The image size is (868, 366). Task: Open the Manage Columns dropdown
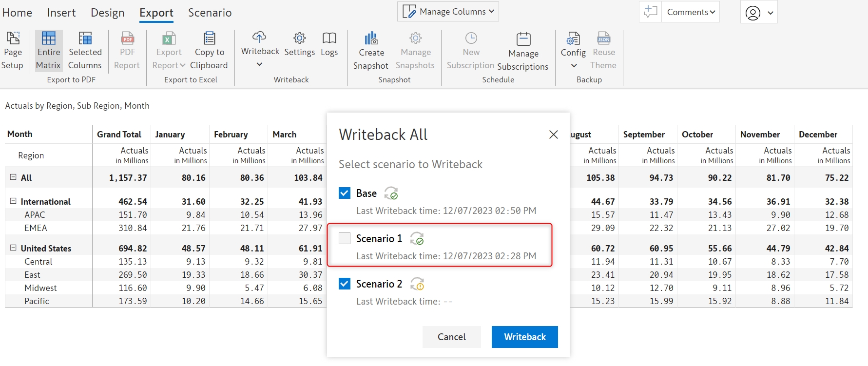(448, 12)
